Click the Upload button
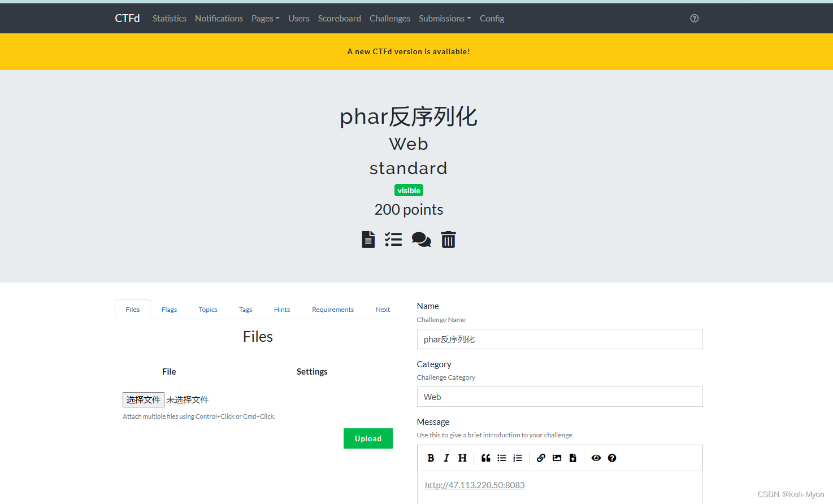The width and height of the screenshot is (833, 504). tap(368, 438)
